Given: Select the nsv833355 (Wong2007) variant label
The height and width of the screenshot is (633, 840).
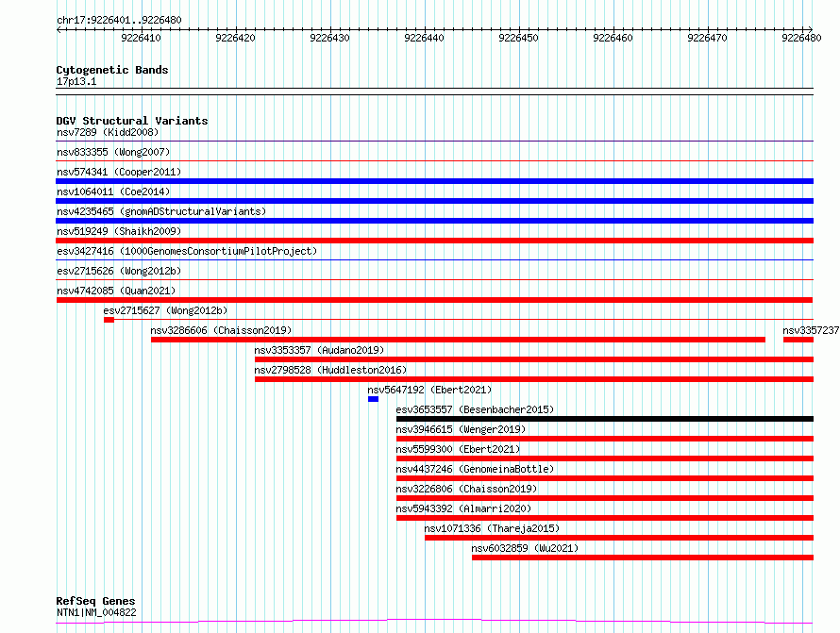Looking at the screenshot, I should pyautogui.click(x=113, y=152).
